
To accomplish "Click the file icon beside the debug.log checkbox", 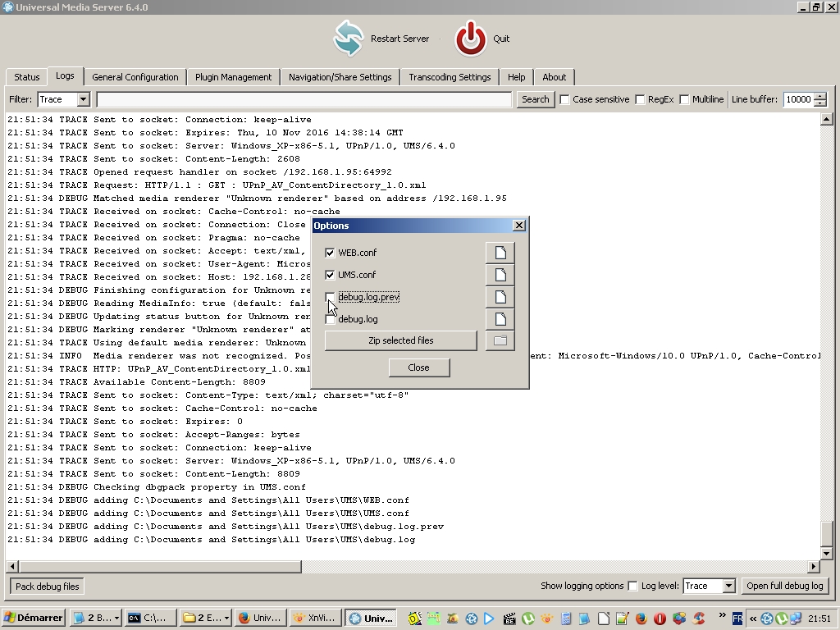I will 500,319.
